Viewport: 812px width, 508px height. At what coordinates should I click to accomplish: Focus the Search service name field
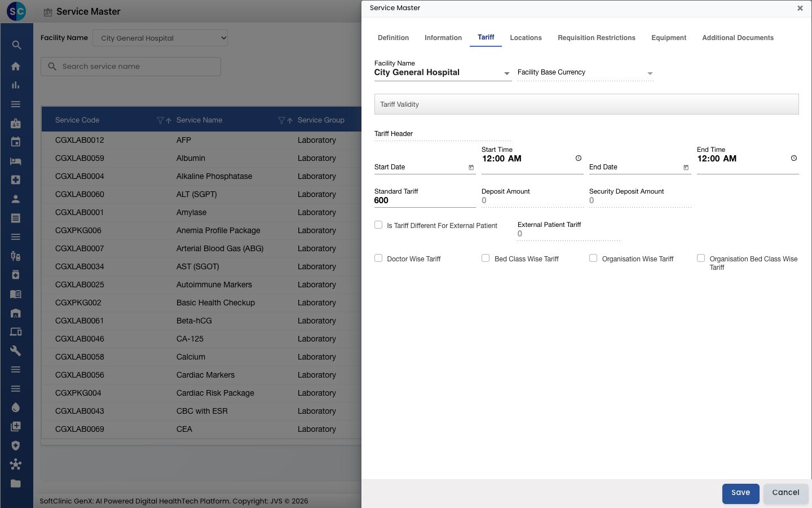[131, 67]
